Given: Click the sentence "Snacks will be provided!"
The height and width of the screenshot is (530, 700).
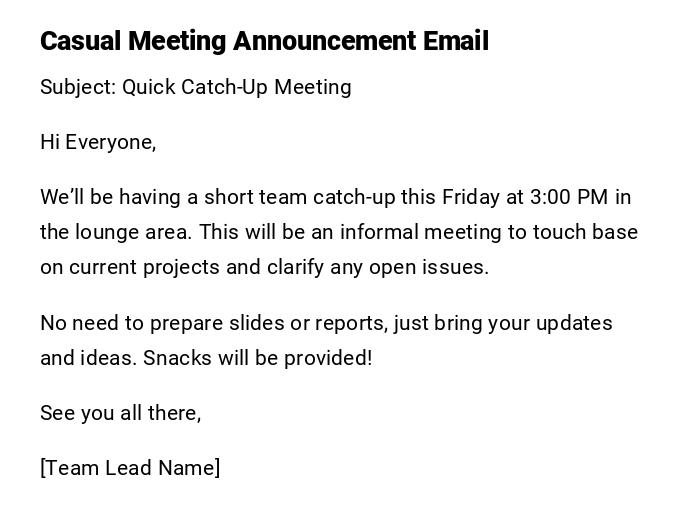Looking at the screenshot, I should click(x=258, y=358).
